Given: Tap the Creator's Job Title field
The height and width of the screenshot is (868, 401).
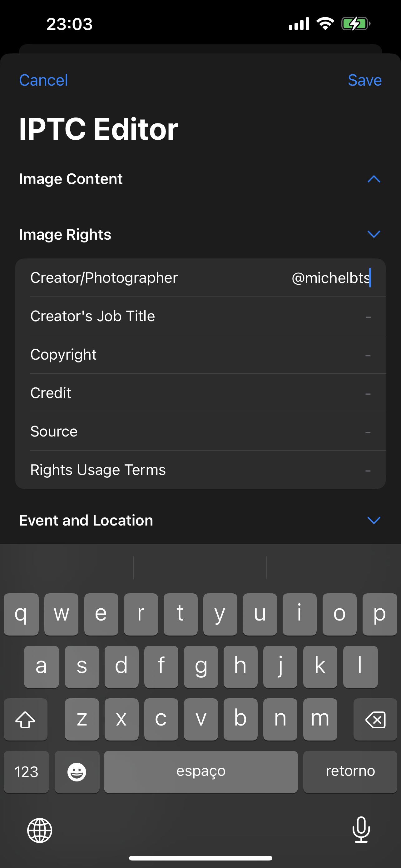Looking at the screenshot, I should coord(200,316).
